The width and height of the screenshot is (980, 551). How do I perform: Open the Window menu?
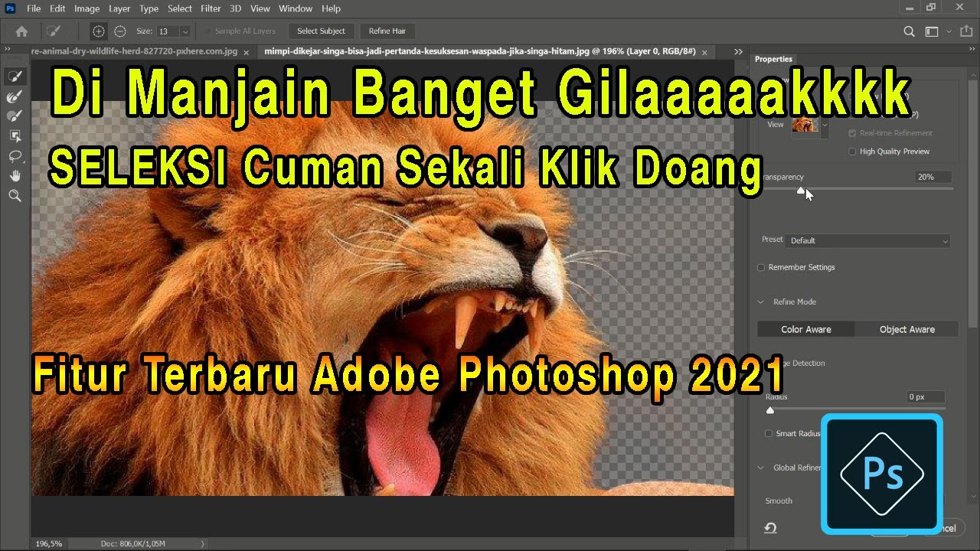pos(295,8)
